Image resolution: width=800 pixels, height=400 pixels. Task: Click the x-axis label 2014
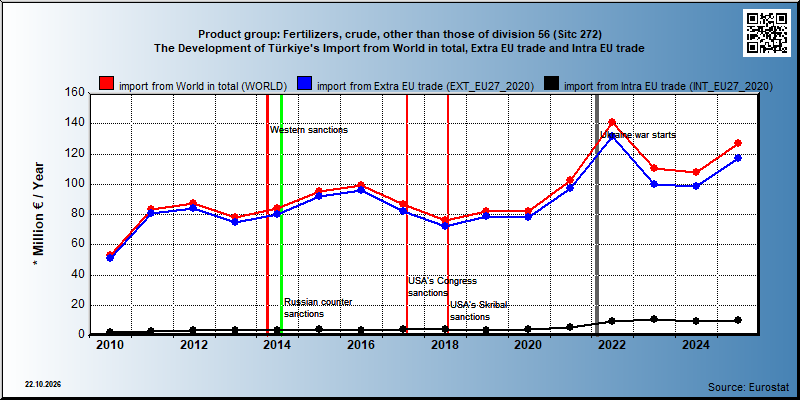tap(278, 345)
